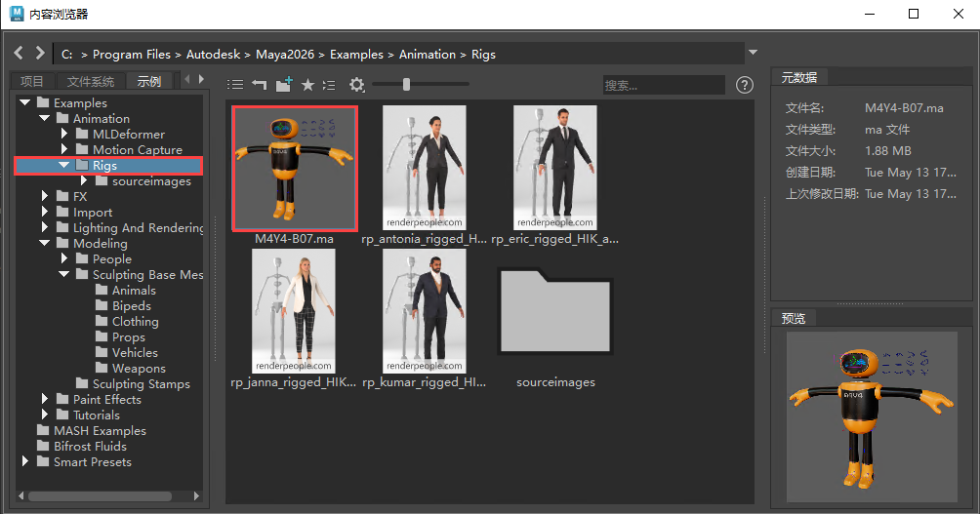
Task: Collapse the Rigs folder arrow
Action: pos(63,165)
